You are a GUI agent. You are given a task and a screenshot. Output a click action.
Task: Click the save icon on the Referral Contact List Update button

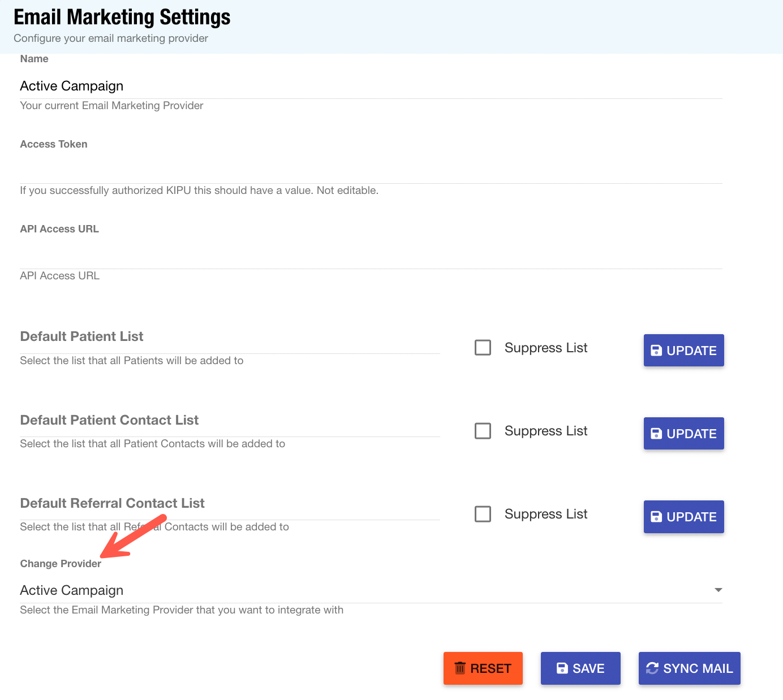(656, 517)
